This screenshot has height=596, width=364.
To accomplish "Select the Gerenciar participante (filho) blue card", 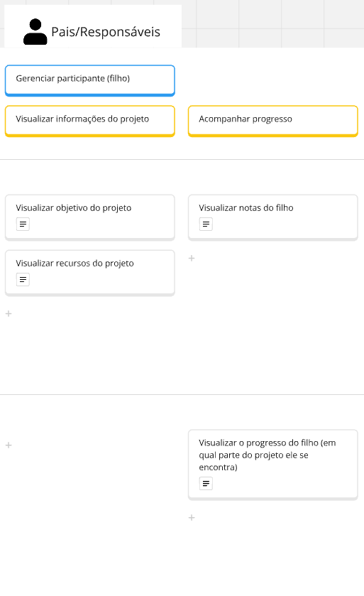I will [90, 80].
